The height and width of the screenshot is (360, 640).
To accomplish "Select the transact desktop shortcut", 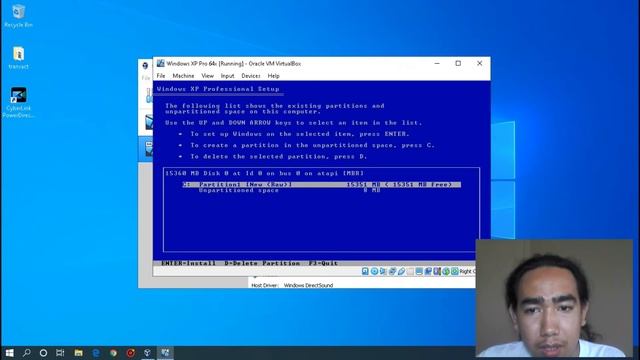I will [x=18, y=58].
